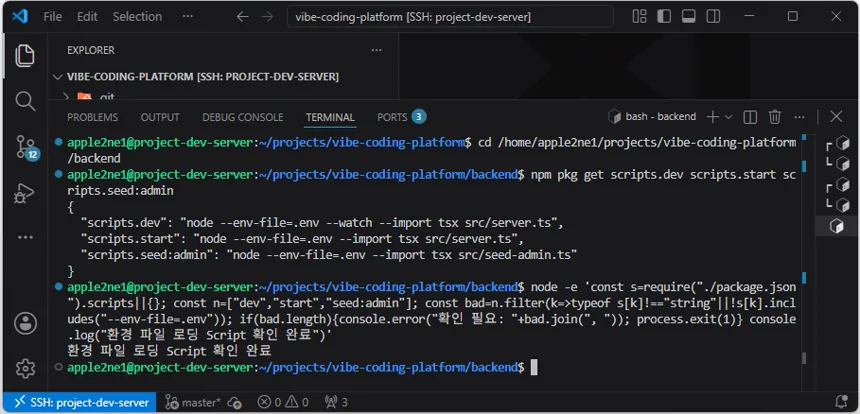Screen dimensions: 860x414
Task: Open Explorer's Views and More Actions ellipsis
Action: (x=376, y=50)
